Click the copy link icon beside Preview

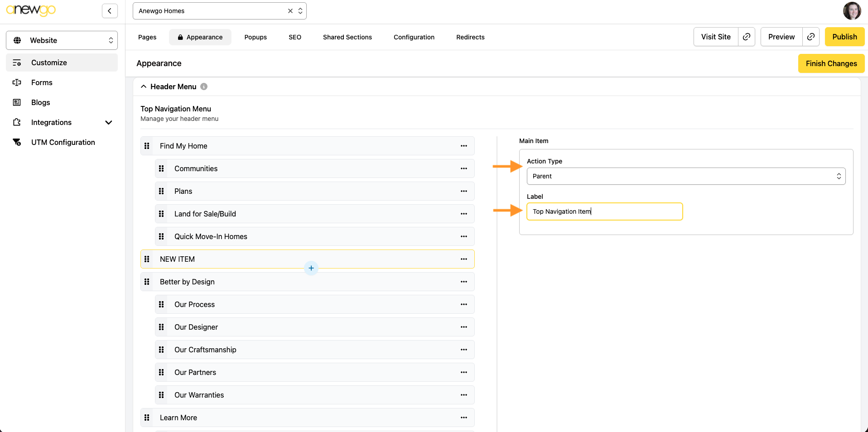coord(810,37)
